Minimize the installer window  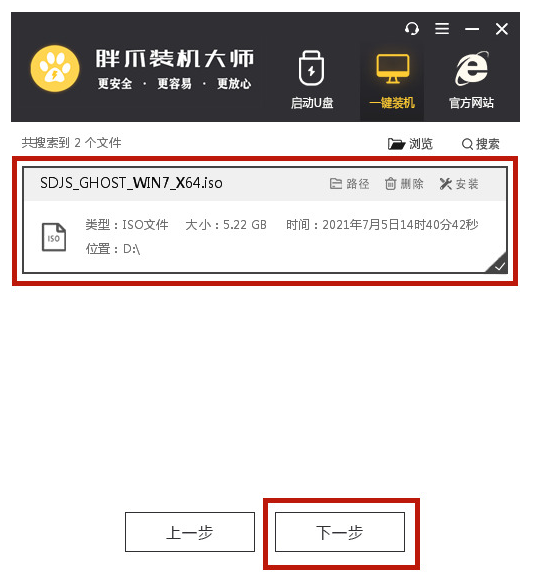(472, 29)
